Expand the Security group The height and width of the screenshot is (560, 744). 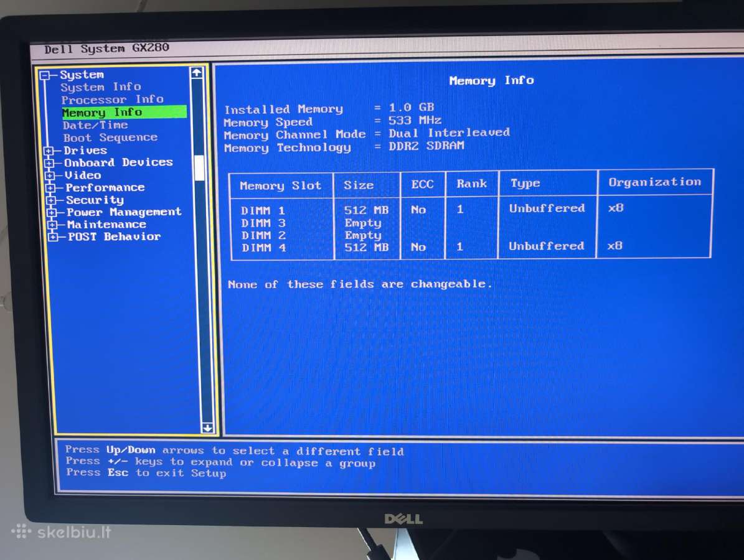coord(51,200)
